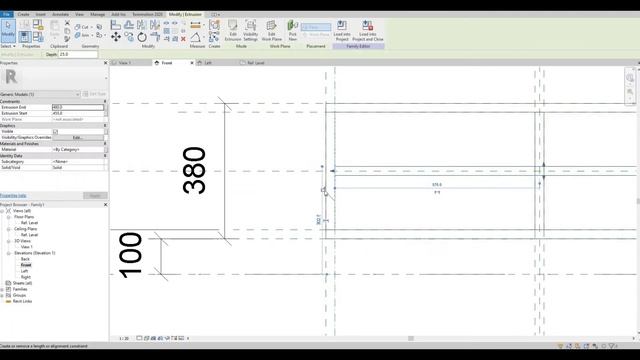The height and width of the screenshot is (360, 640).
Task: Select Sheets (all) in Project Browser
Action: pos(22,283)
